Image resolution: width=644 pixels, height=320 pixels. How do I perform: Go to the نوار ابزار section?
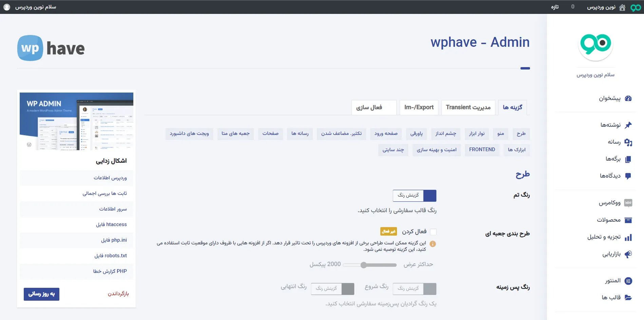pyautogui.click(x=477, y=134)
